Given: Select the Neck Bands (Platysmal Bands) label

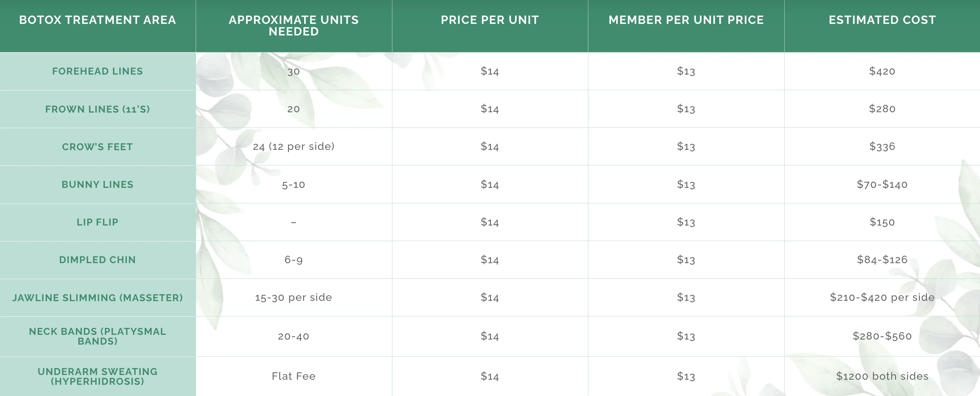Looking at the screenshot, I should click(x=97, y=336).
